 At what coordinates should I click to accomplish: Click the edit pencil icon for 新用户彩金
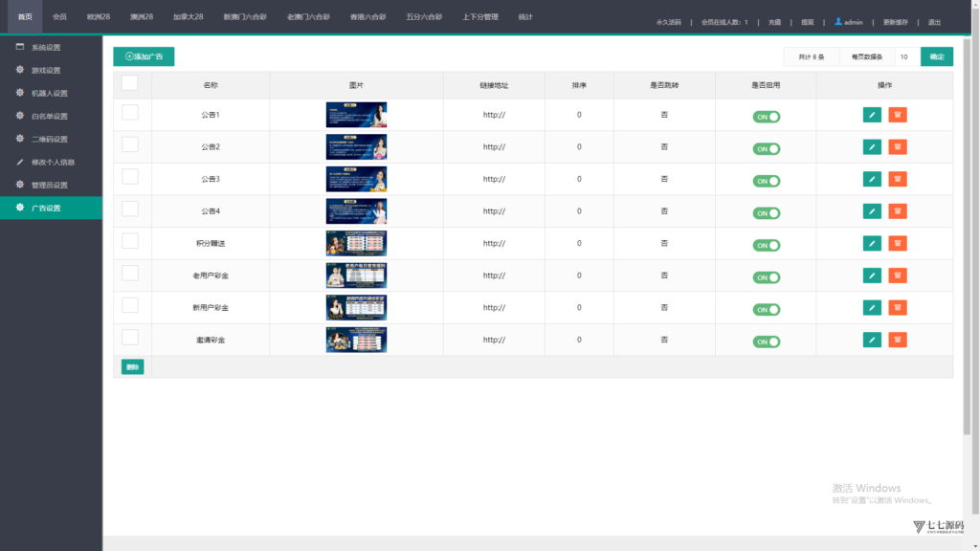[x=872, y=307]
